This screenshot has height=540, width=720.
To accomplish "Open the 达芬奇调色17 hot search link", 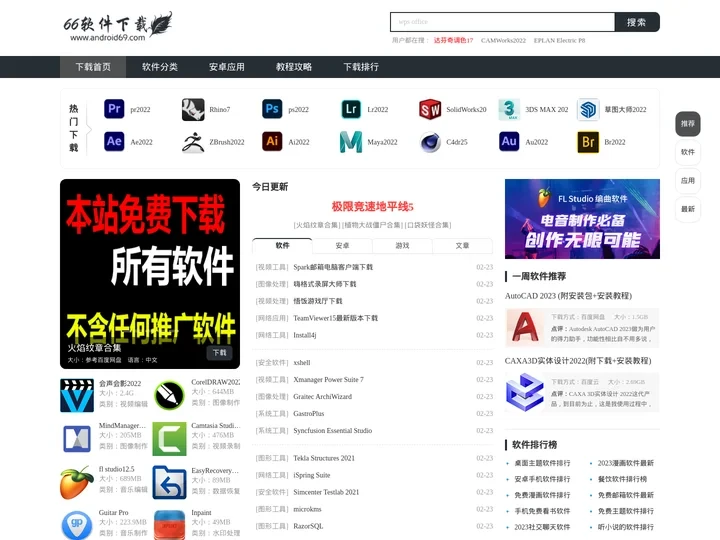I will [x=453, y=40].
